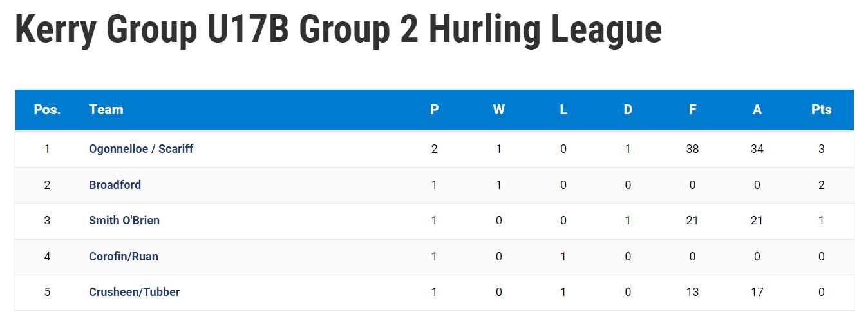Open the Ogonnelloe / Scariff team link
The width and height of the screenshot is (868, 334).
[x=141, y=149]
